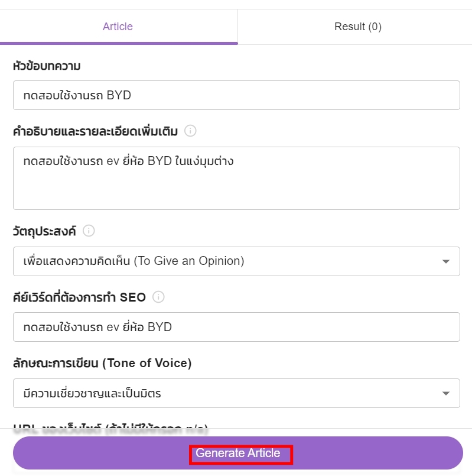Open the Tone of Voice dropdown arrow
Viewport: 472px width, 476px height.
pyautogui.click(x=445, y=393)
